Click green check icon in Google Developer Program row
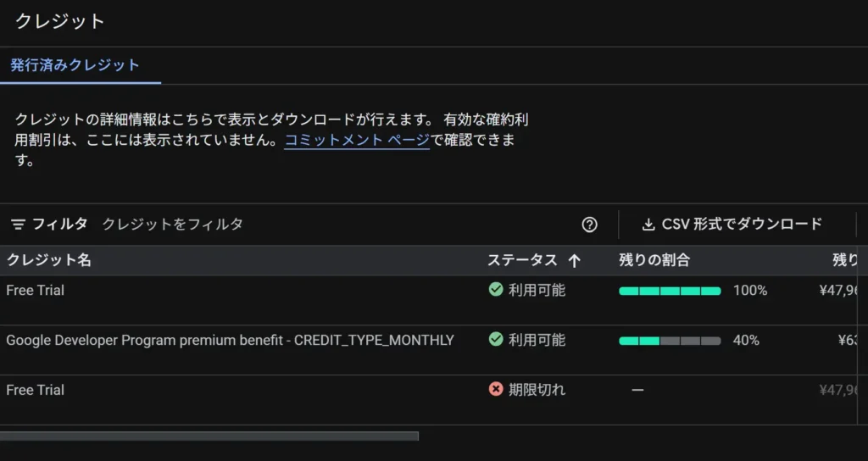Screen dimensions: 868x461 (x=496, y=339)
